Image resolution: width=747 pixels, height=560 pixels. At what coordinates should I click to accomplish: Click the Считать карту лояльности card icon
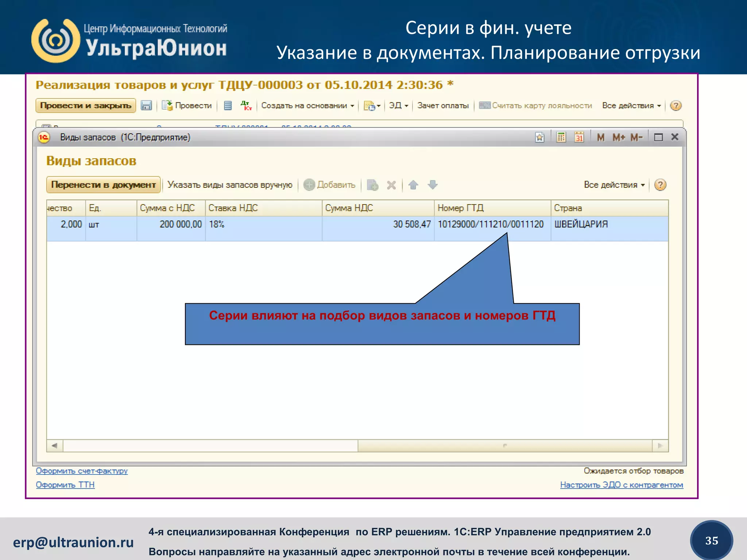tap(485, 105)
